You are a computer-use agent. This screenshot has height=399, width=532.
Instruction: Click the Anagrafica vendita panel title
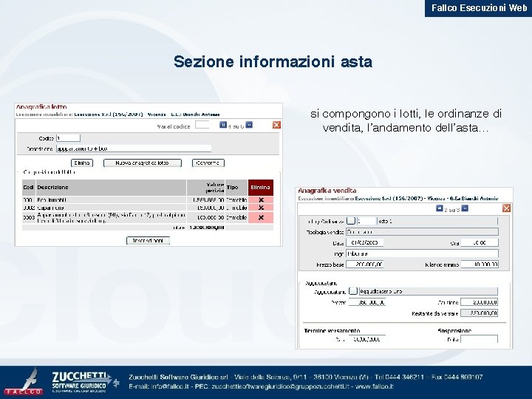click(x=327, y=191)
